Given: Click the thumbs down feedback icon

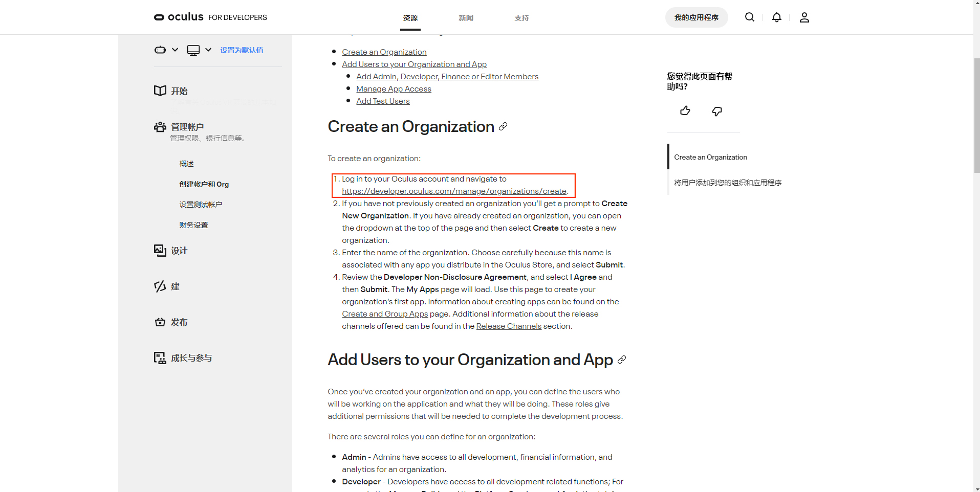Looking at the screenshot, I should [717, 111].
